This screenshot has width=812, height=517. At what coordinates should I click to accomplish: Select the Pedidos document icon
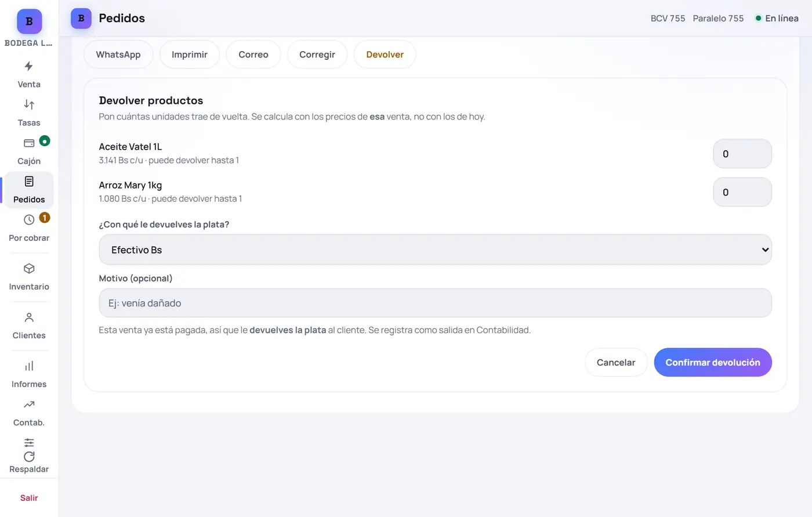[x=29, y=181]
